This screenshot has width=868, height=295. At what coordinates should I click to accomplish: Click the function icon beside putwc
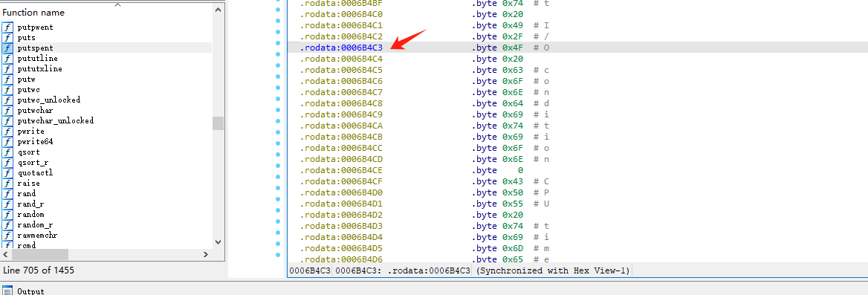point(7,90)
